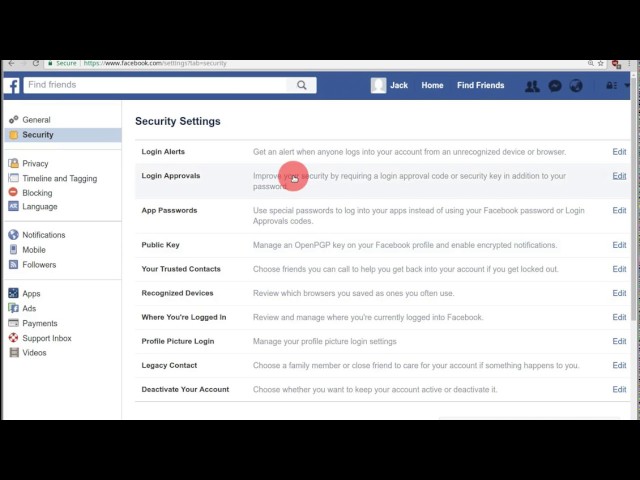This screenshot has width=640, height=480.
Task: Reload the page with refresh icon
Action: pyautogui.click(x=36, y=63)
